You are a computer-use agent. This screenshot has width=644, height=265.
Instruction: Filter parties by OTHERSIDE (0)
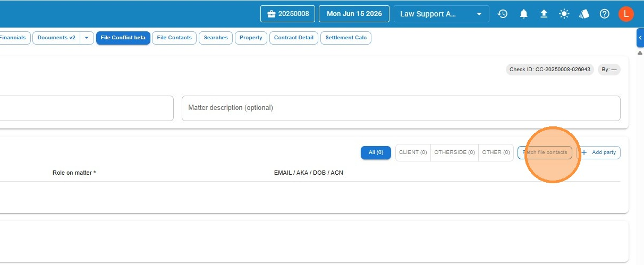454,152
